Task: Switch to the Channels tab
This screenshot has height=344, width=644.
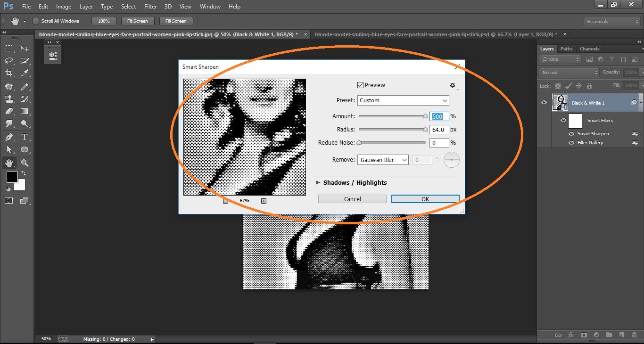Action: coord(589,49)
